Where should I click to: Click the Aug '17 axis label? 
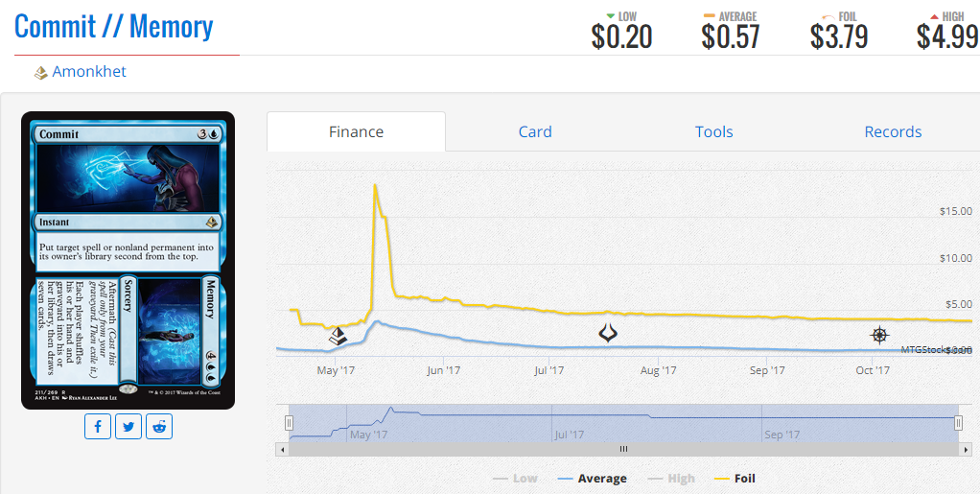pos(658,371)
